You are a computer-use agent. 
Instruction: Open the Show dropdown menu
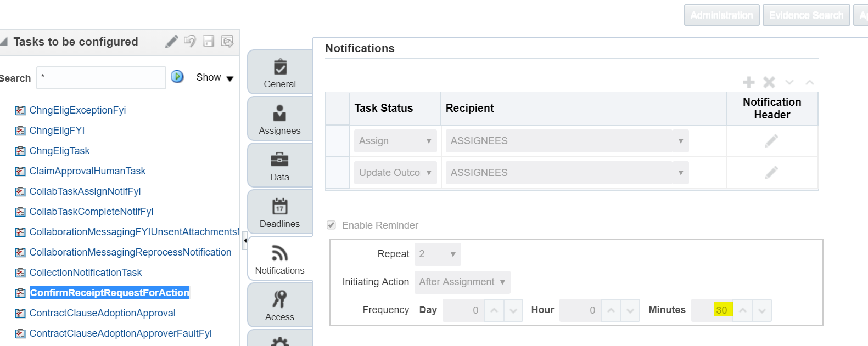click(x=215, y=77)
